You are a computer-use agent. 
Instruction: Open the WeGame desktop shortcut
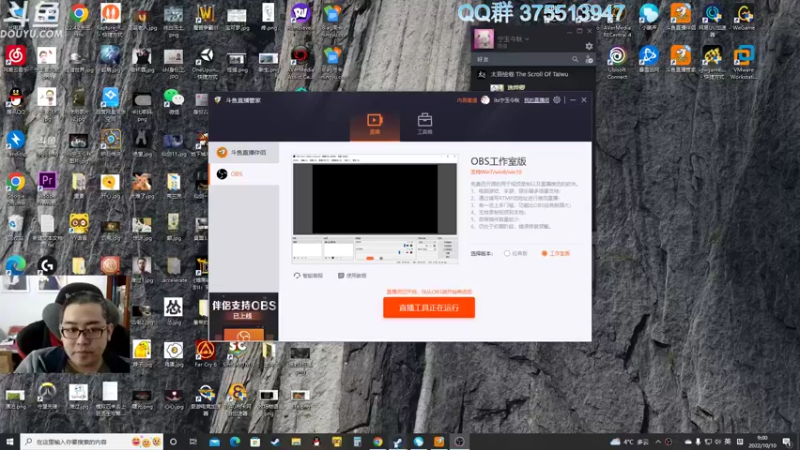743,18
